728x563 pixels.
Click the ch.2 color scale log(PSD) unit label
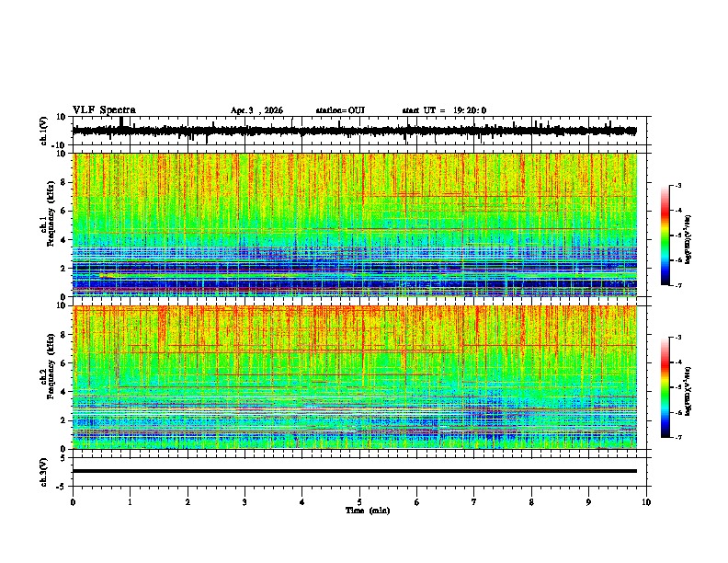pos(688,391)
